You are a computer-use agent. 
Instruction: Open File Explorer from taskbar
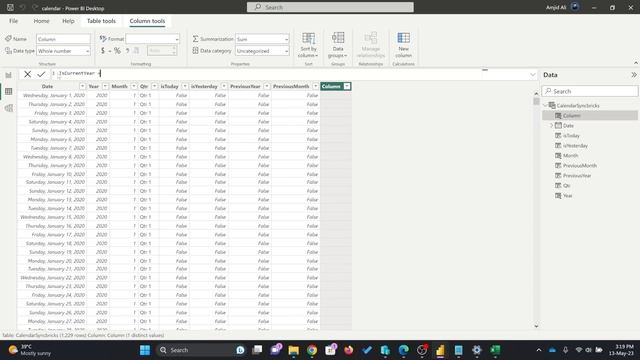coord(293,350)
